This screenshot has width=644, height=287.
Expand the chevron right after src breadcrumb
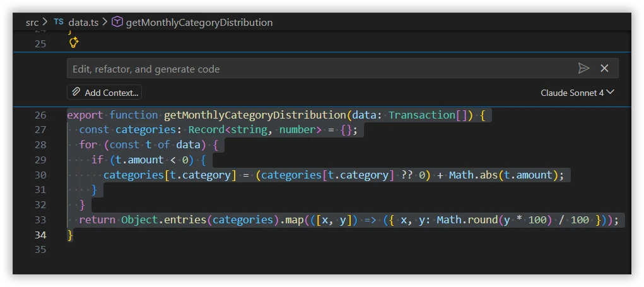(x=45, y=22)
